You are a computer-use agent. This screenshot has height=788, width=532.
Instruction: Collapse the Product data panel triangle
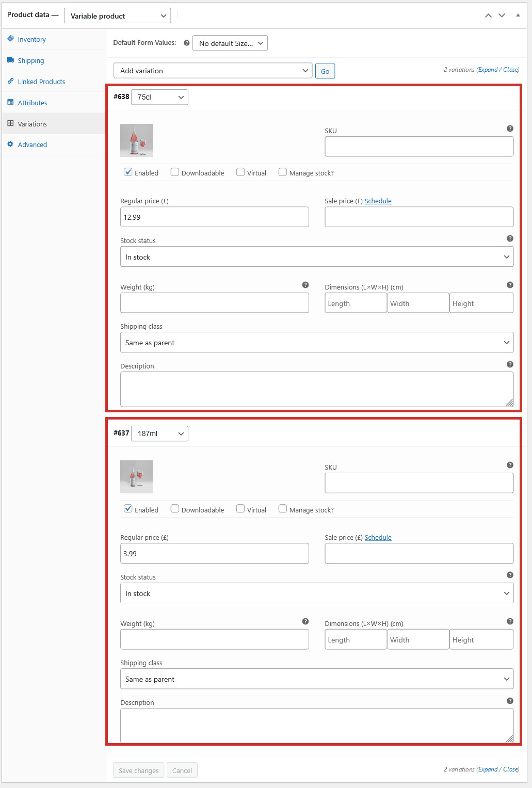518,15
